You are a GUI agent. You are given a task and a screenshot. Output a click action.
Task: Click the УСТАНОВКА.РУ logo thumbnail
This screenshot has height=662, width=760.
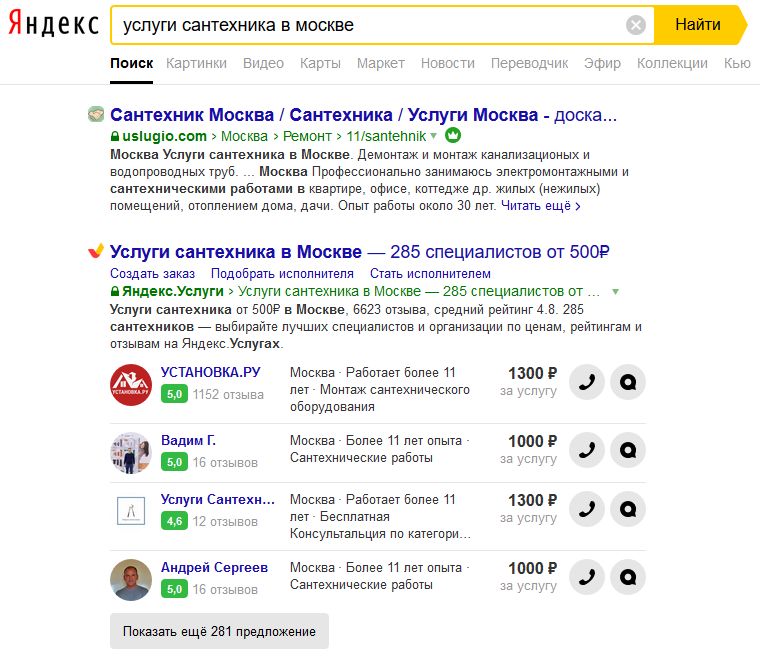click(131, 385)
